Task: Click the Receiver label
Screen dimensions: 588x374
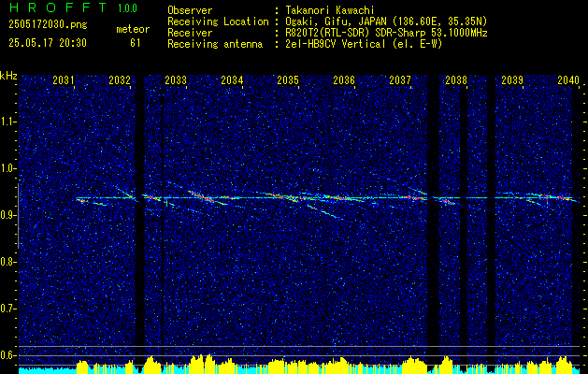Action: click(x=190, y=33)
